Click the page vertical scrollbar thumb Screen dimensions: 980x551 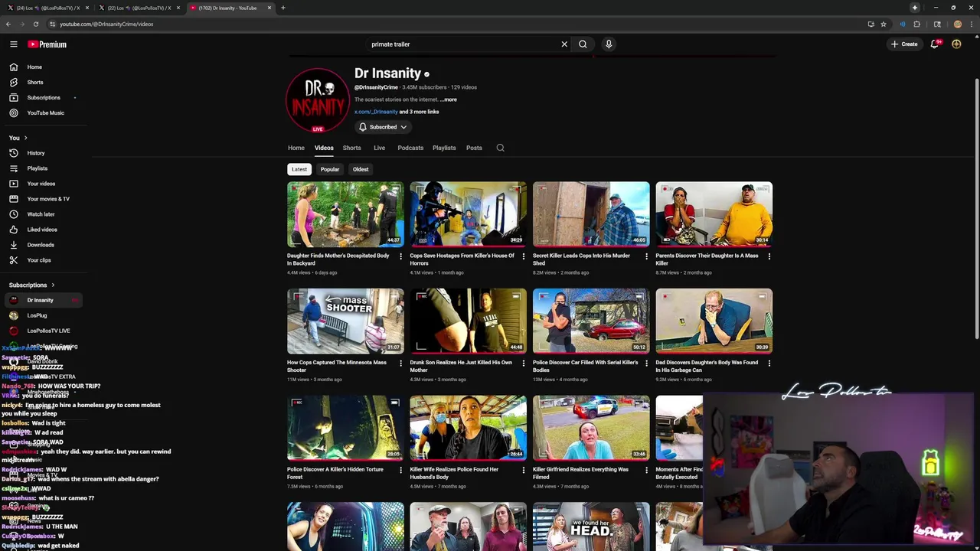point(976,207)
